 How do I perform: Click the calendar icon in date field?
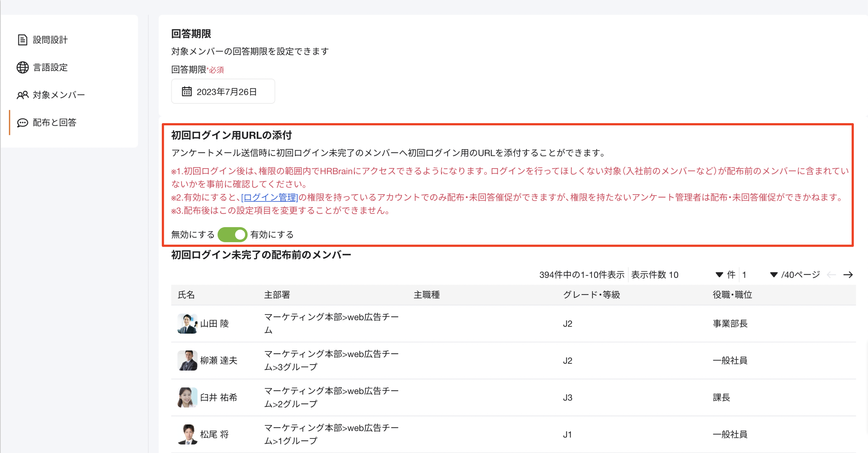[x=187, y=92]
